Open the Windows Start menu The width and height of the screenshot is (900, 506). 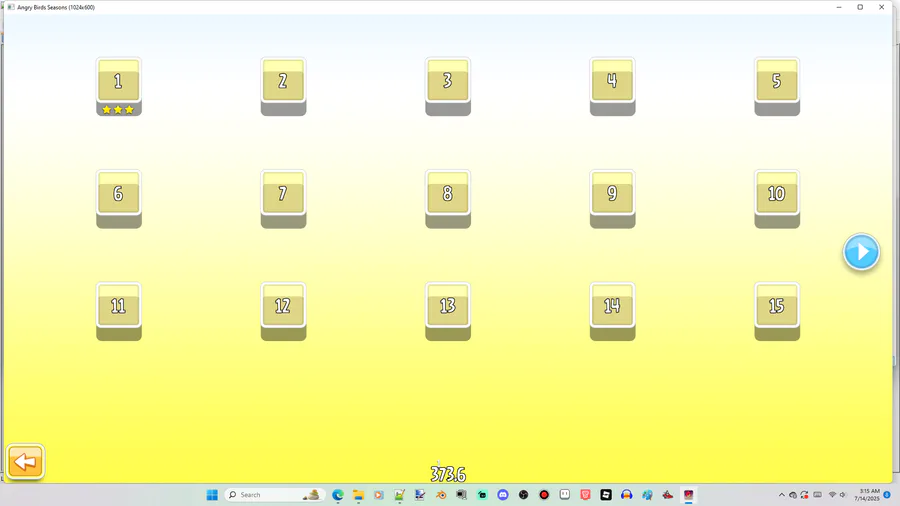coord(212,495)
